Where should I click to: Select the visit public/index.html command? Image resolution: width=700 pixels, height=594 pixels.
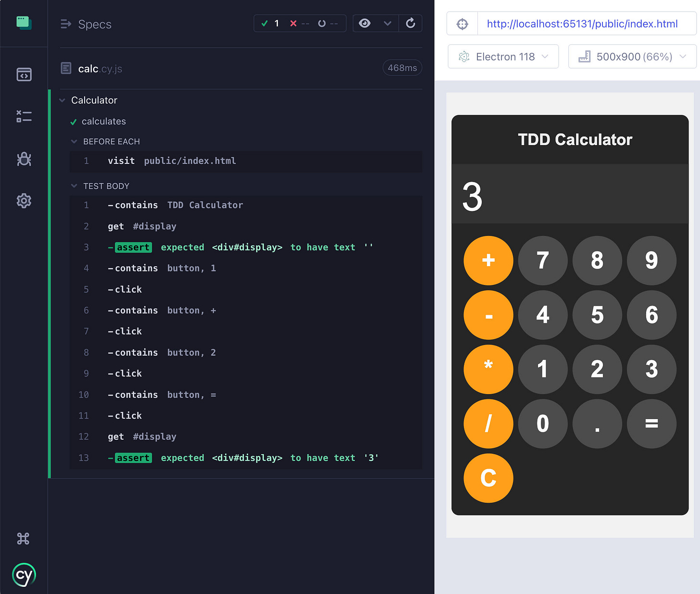(x=246, y=161)
